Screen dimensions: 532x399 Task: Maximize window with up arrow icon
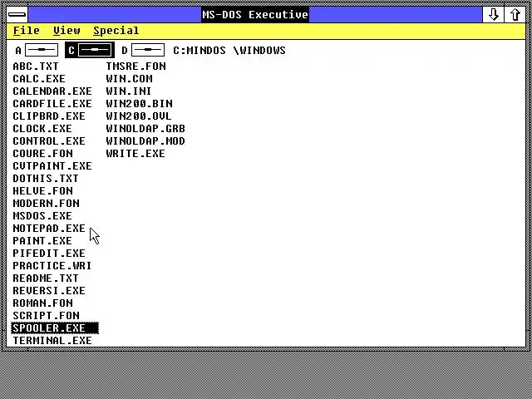pyautogui.click(x=515, y=15)
